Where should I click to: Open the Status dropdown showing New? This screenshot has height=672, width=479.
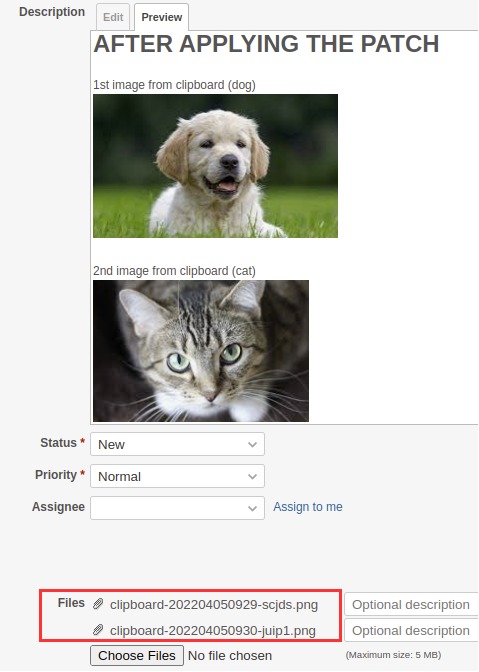(x=177, y=444)
